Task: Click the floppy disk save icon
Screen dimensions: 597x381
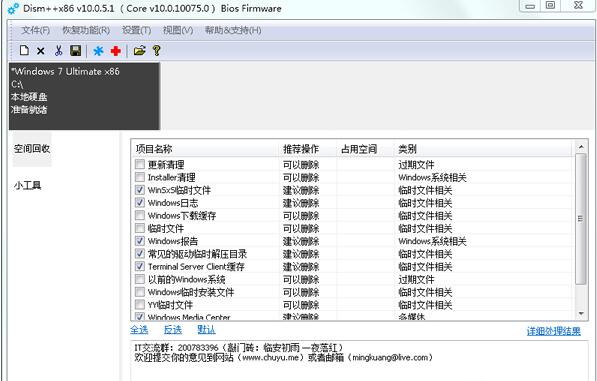Action: [75, 51]
